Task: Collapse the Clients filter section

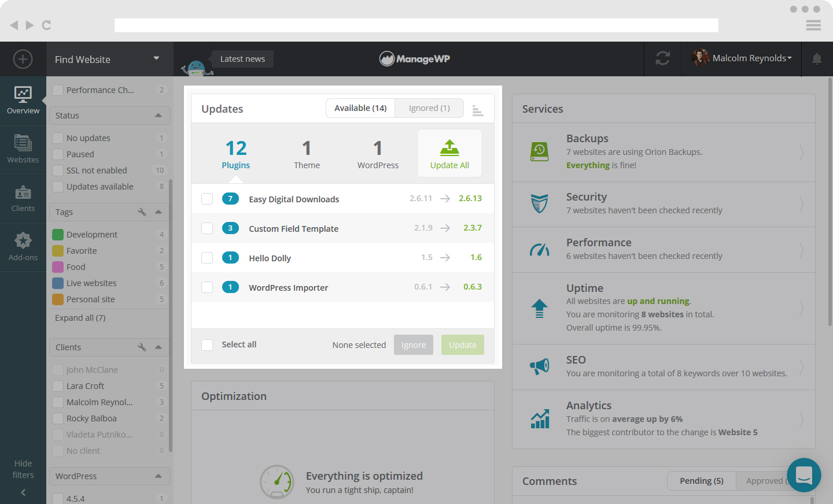Action: (159, 347)
